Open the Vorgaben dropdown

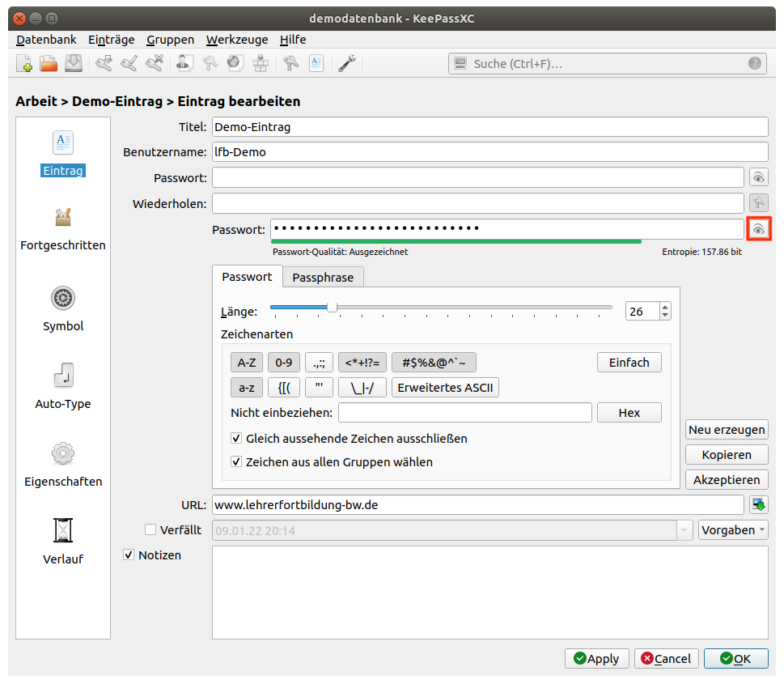pos(733,530)
